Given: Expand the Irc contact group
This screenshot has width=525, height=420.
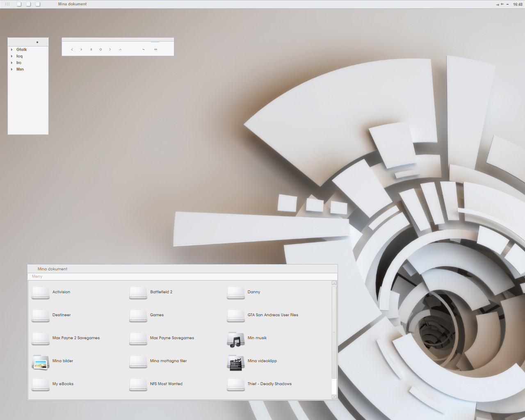Looking at the screenshot, I should point(11,63).
